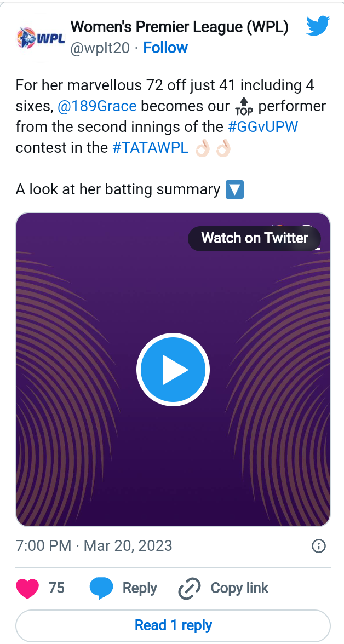The width and height of the screenshot is (344, 644).
Task: Like the tweet with heart icon
Action: click(28, 589)
